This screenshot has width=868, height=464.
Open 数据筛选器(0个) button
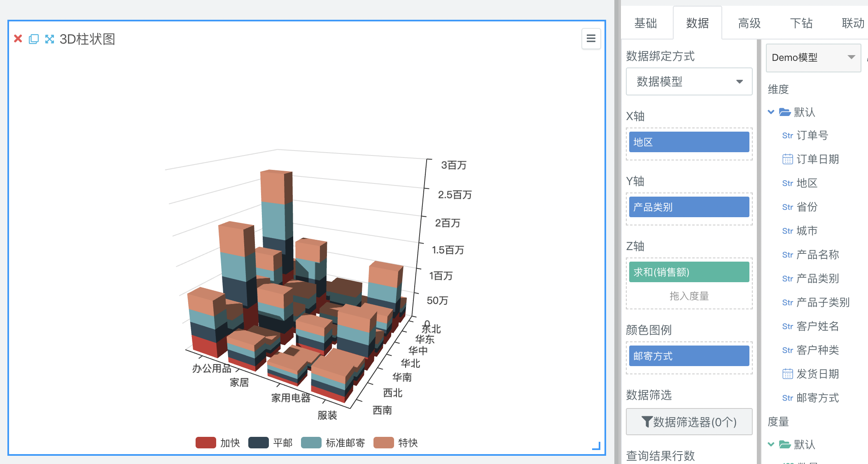(689, 422)
